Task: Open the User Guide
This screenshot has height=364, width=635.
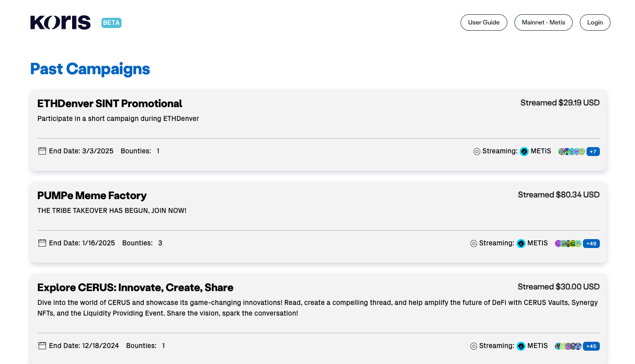Action: coord(484,22)
